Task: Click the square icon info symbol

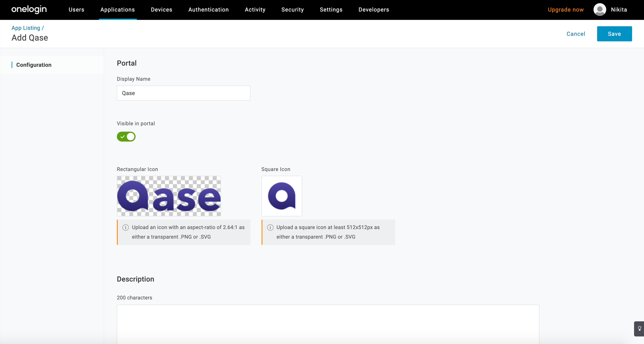Action: coord(270,227)
